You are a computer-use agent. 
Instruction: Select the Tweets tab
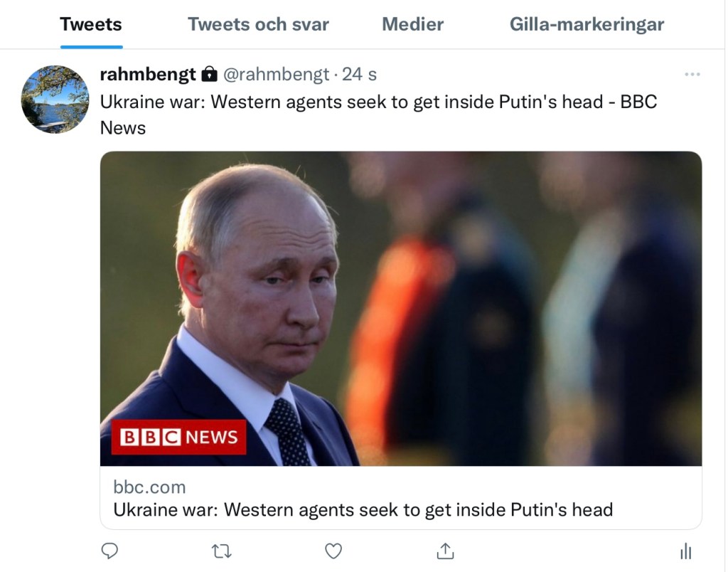(x=91, y=24)
